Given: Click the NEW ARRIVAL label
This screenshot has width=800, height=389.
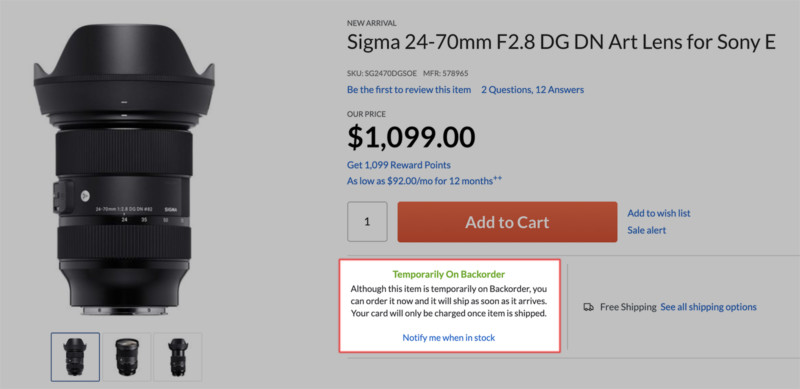Looking at the screenshot, I should click(372, 23).
